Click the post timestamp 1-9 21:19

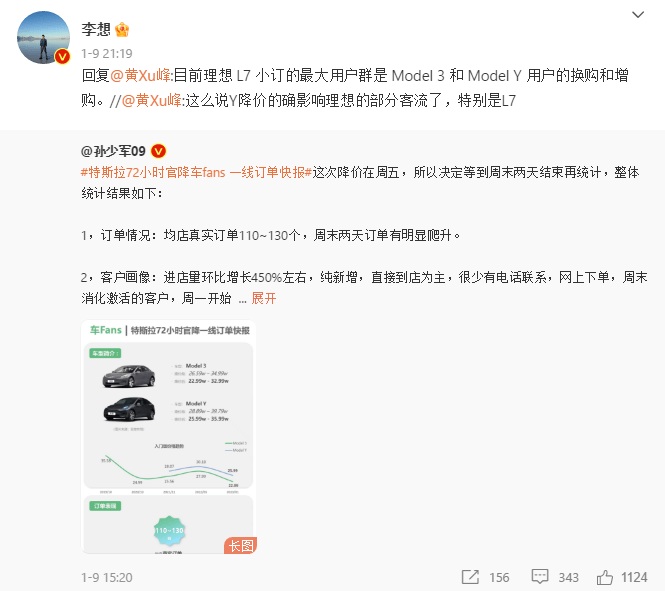107,53
